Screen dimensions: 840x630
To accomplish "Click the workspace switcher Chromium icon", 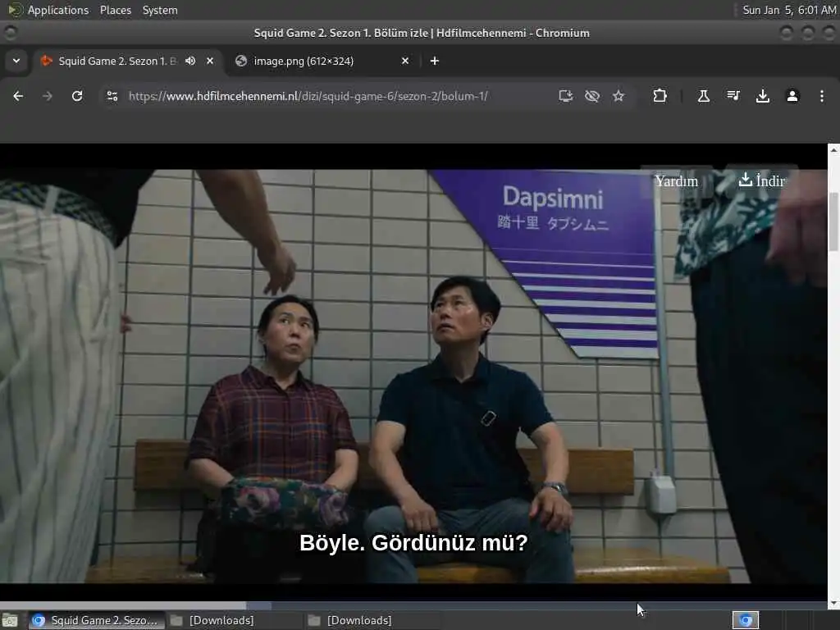I will point(746,620).
